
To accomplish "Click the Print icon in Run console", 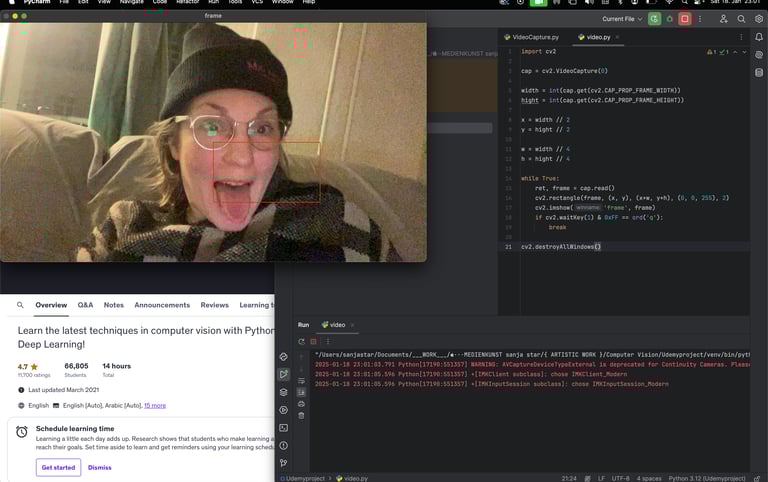I will pyautogui.click(x=301, y=404).
